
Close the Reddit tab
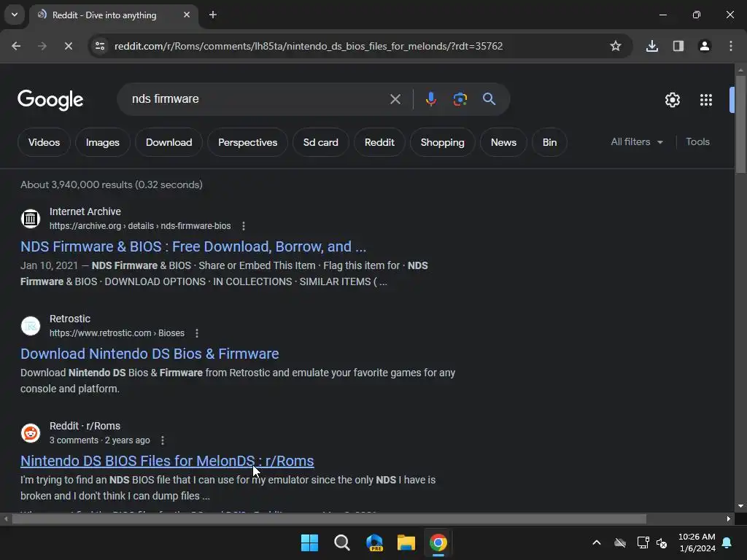(187, 15)
